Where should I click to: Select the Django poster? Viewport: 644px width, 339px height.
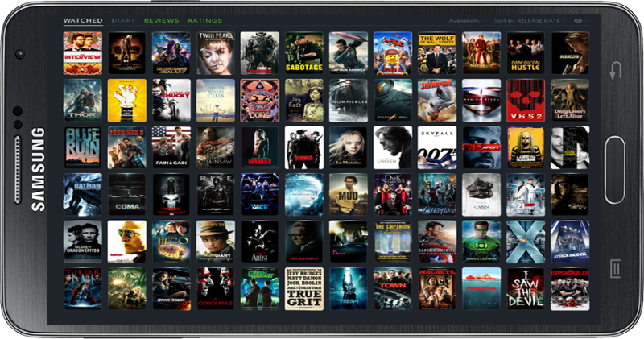tap(304, 148)
